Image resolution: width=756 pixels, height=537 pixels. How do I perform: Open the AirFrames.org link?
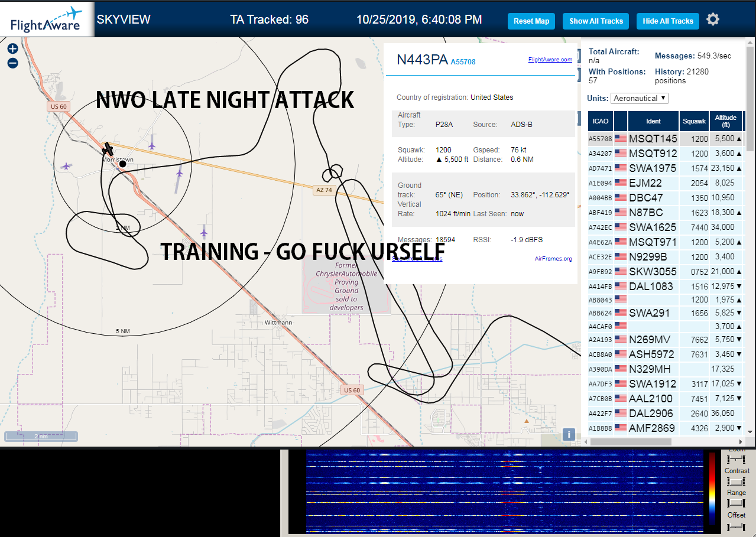point(553,259)
